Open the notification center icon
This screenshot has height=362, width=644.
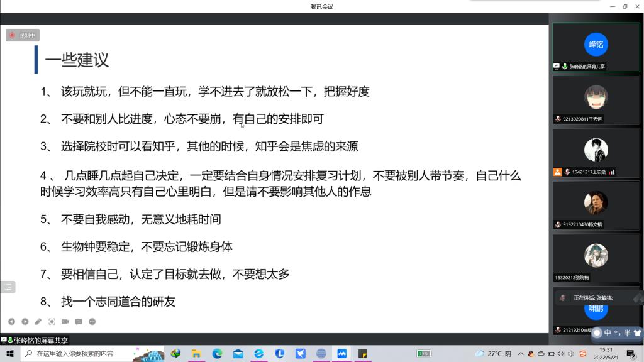pyautogui.click(x=631, y=354)
